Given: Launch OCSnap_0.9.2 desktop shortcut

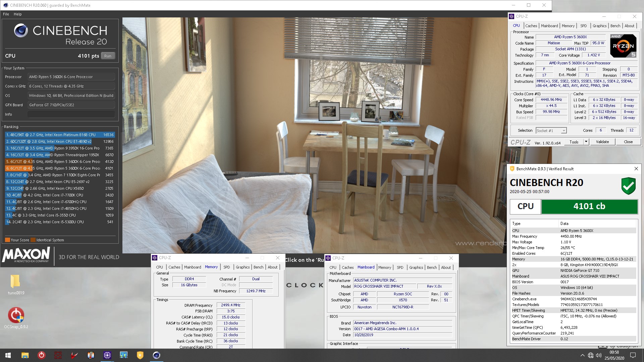Looking at the screenshot, I should coord(16,318).
